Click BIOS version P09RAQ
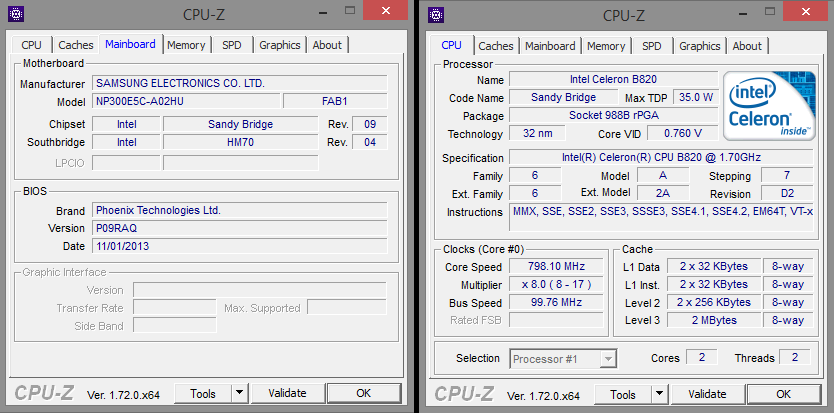Screen dimensions: 834x413 [240, 228]
